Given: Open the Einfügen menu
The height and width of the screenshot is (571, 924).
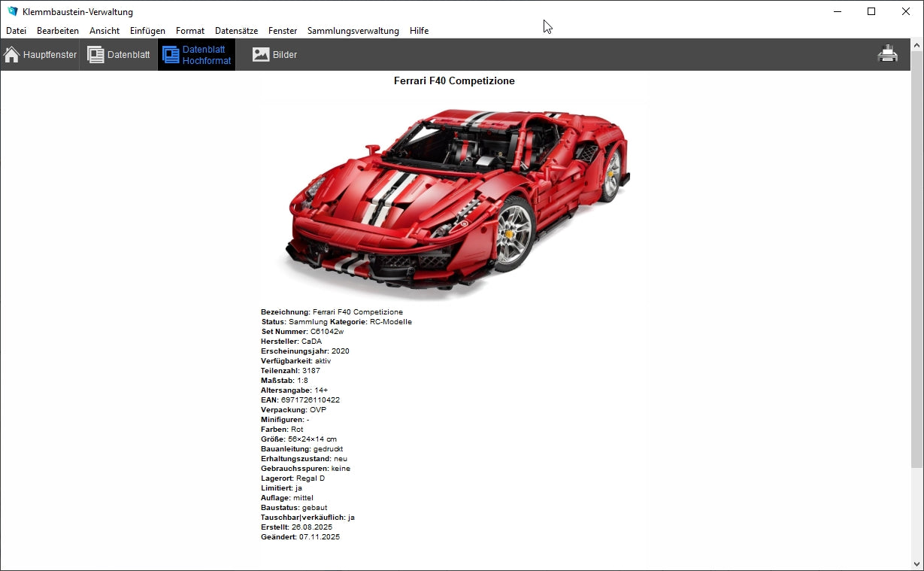Looking at the screenshot, I should 147,31.
